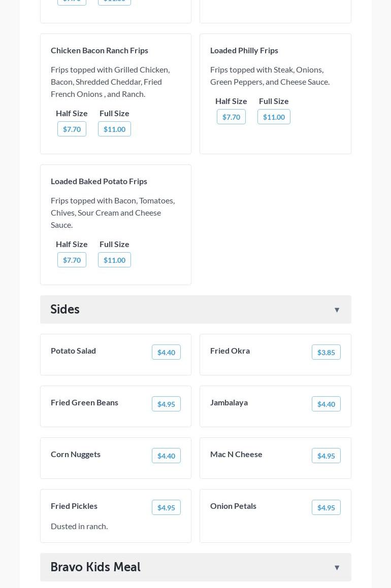
Task: Choose Mac N Cheese $4.95 price
Action: pos(326,456)
